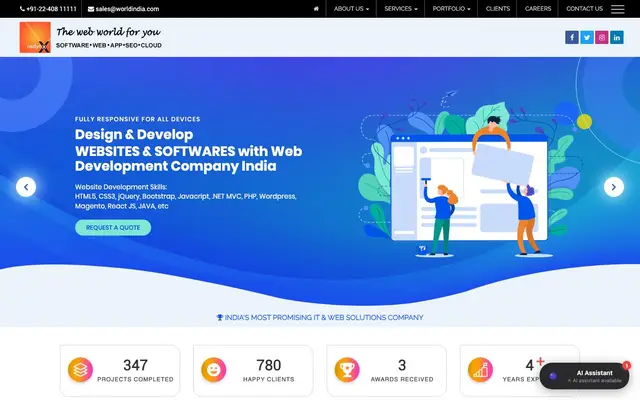Click the phone number +91-22-408 11111

[48, 9]
